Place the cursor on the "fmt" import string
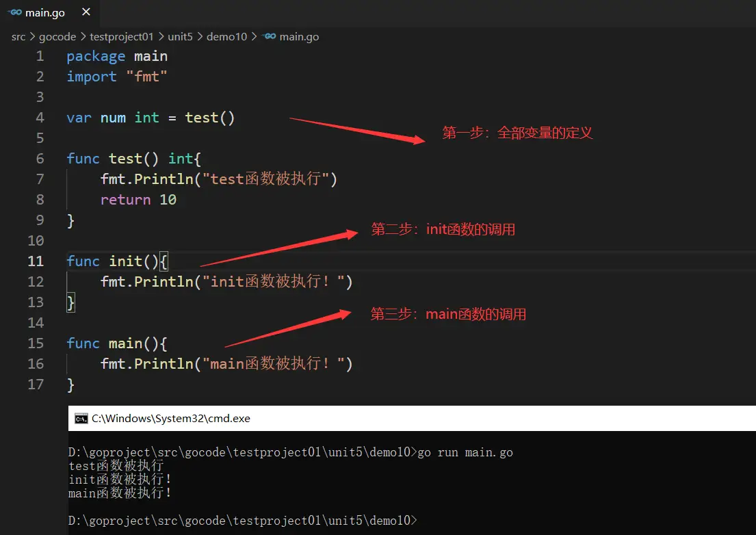756x535 pixels. (x=146, y=77)
